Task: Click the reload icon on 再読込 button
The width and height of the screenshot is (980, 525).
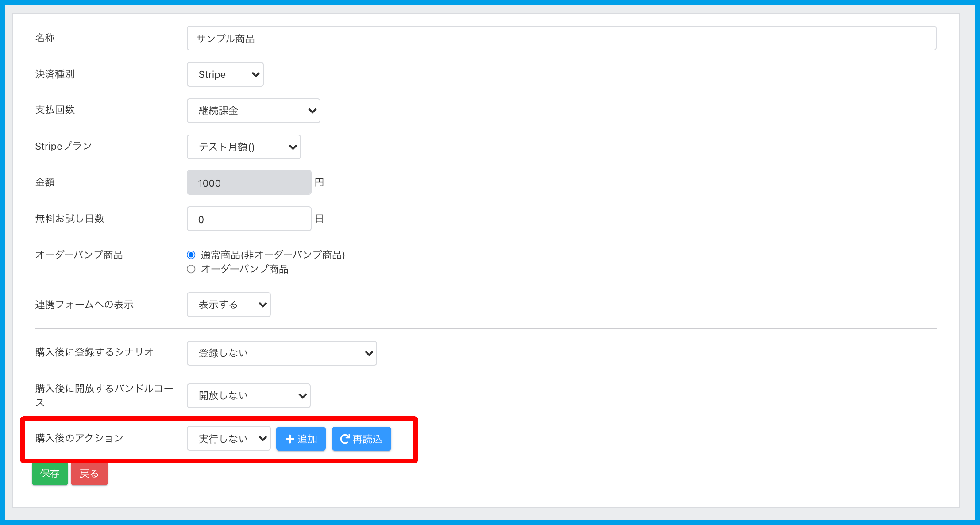Action: pyautogui.click(x=345, y=439)
